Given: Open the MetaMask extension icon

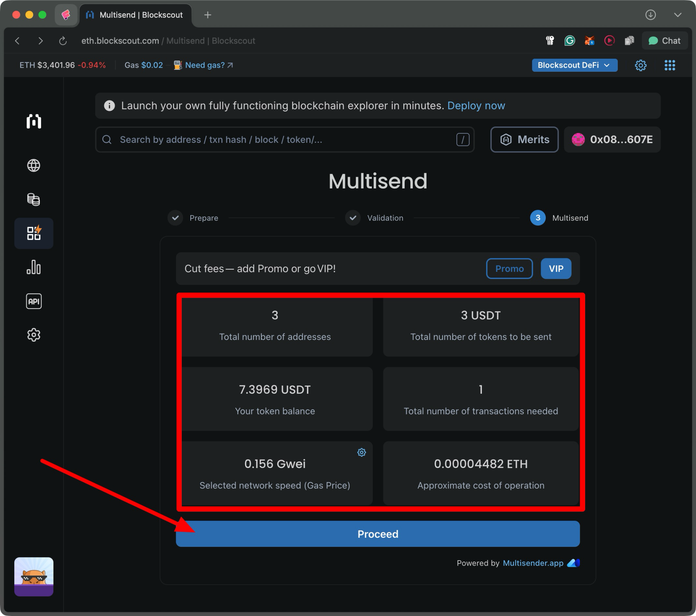Looking at the screenshot, I should point(590,40).
